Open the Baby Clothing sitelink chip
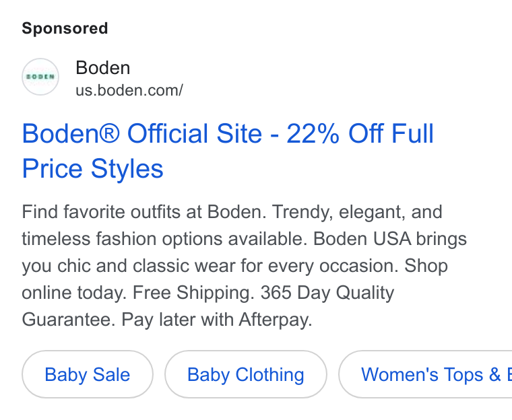The width and height of the screenshot is (512, 420). tap(245, 374)
